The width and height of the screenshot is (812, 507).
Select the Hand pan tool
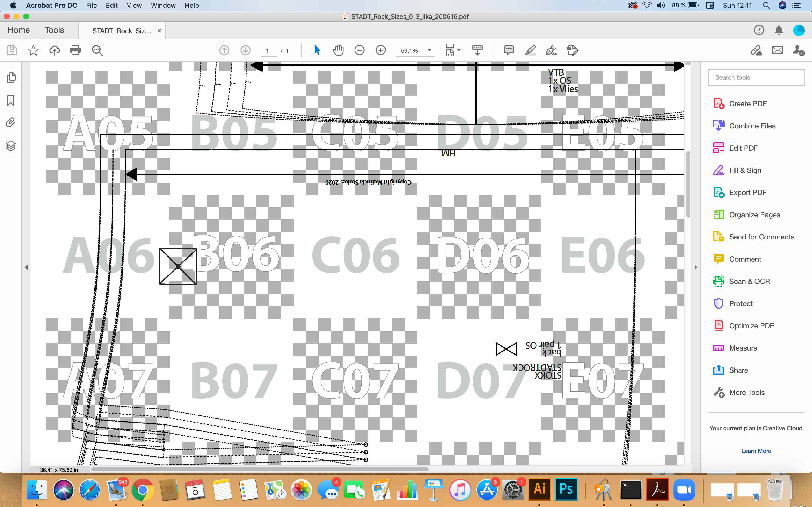[338, 51]
